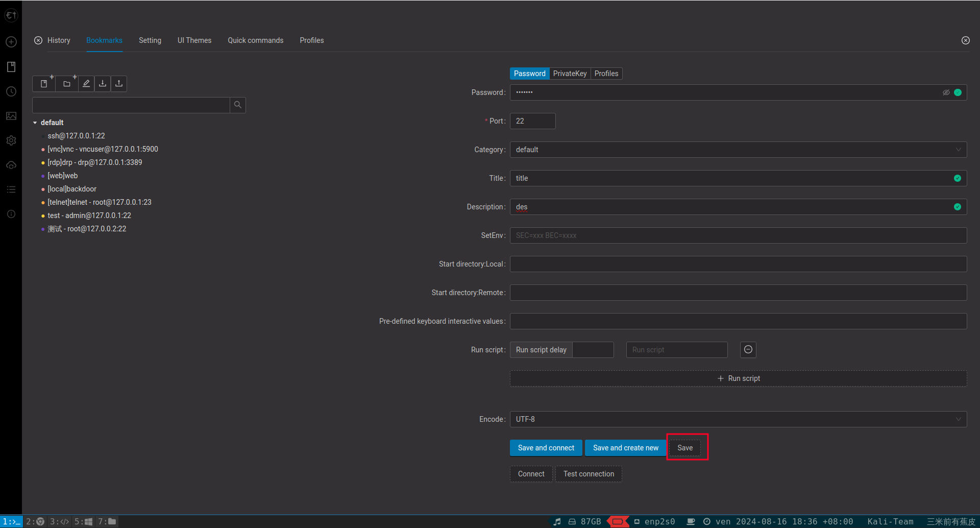The height and width of the screenshot is (528, 980).
Task: Switch to workspace 5 Windows in status bar
Action: (83, 521)
